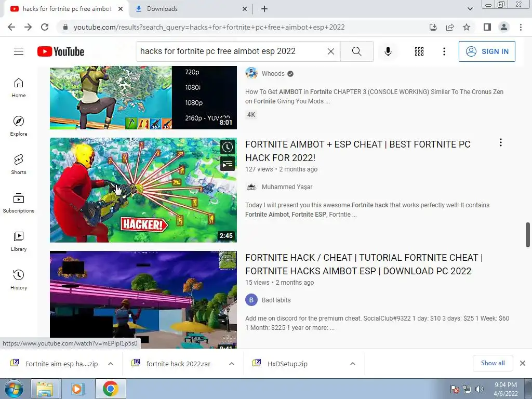Close the downloads shelf
Viewport: 532px width, 399px height.
[x=523, y=363]
